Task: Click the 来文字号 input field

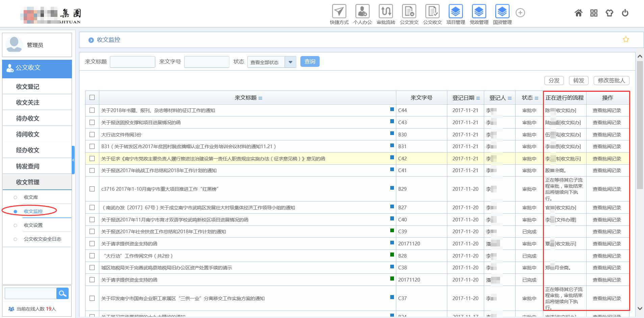Action: (206, 62)
